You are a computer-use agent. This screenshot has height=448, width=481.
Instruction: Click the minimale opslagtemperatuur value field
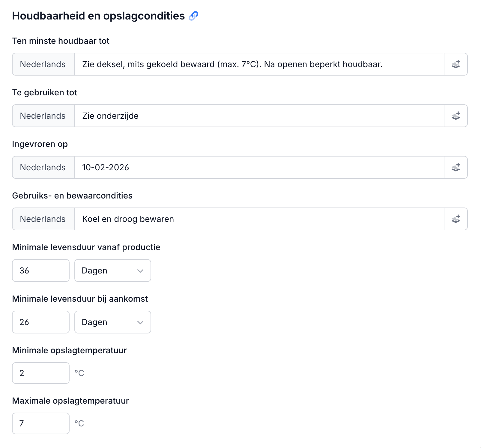tap(40, 373)
